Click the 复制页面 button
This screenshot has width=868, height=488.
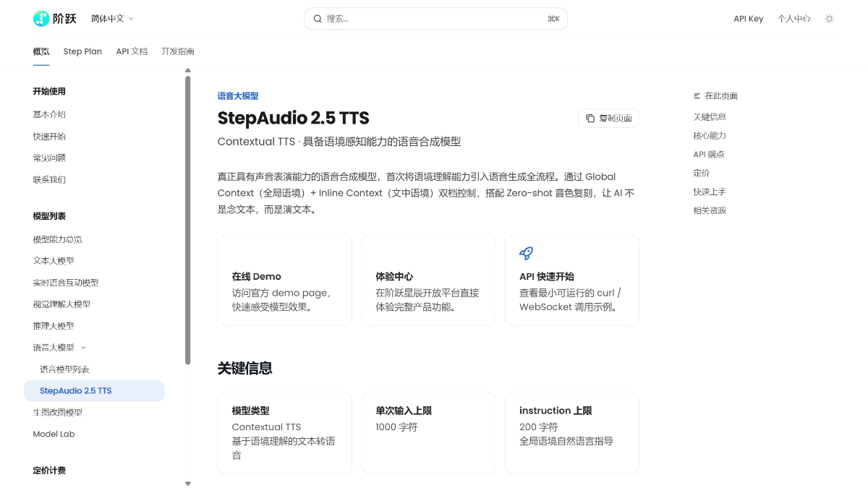click(x=608, y=118)
